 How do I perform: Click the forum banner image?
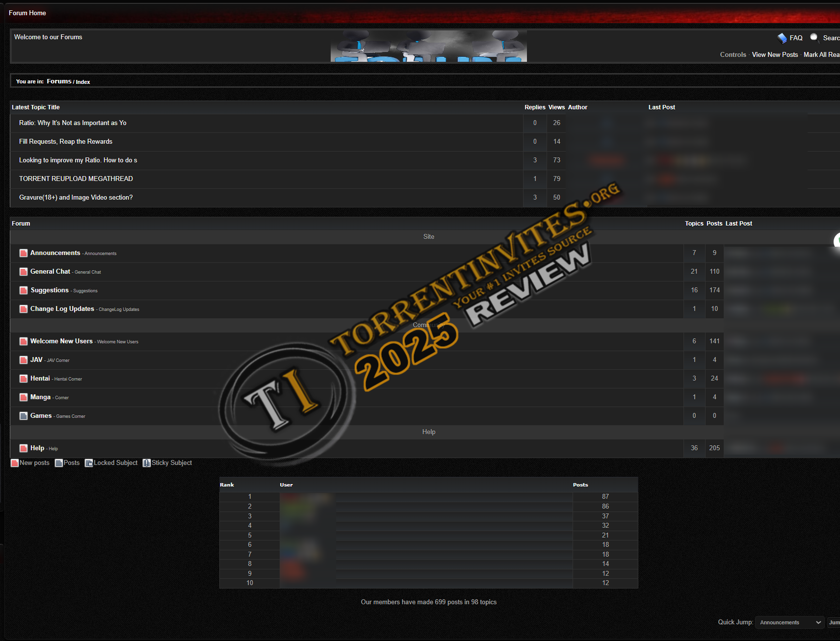coord(429,46)
